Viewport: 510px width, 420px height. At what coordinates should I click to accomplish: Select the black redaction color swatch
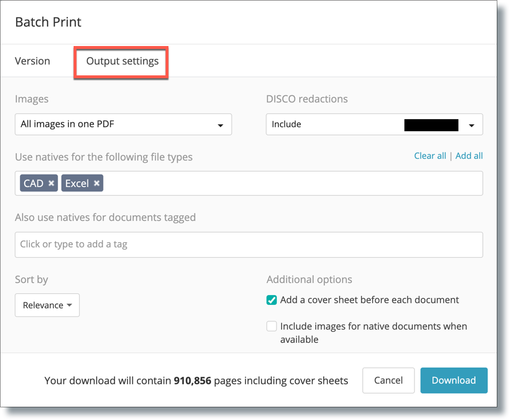431,125
